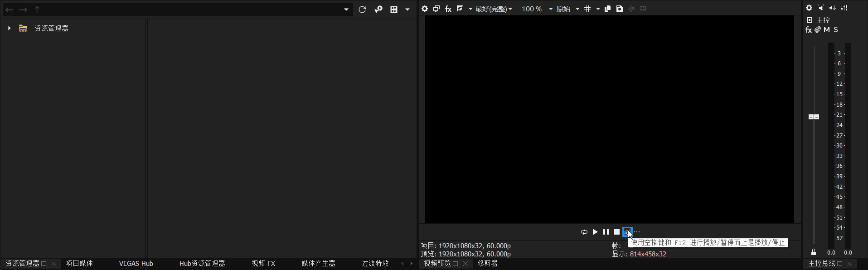
Task: Click the downmix output speaker icon
Action: tap(832, 8)
